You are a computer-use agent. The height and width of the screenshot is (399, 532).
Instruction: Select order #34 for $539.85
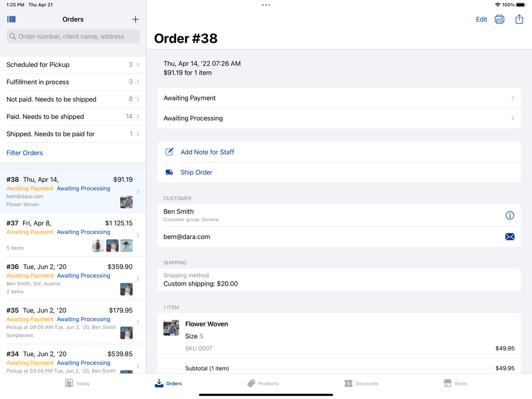click(73, 359)
